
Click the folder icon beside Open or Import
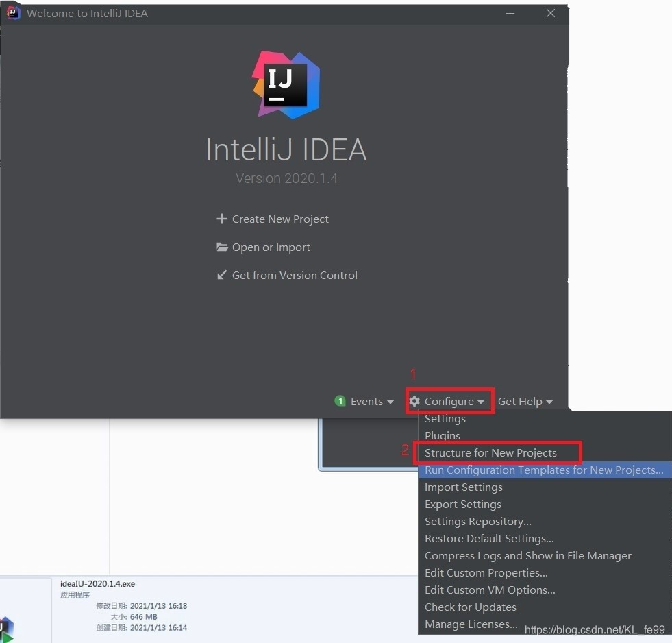pos(222,247)
